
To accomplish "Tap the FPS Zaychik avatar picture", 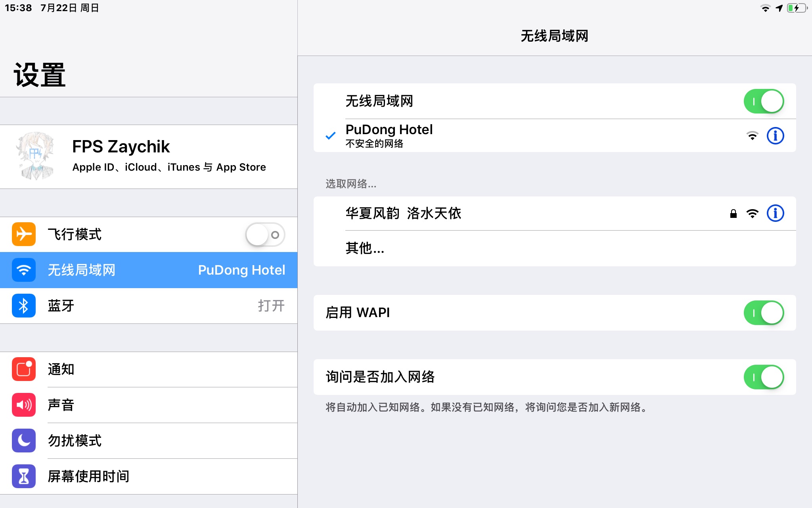I will click(x=36, y=156).
